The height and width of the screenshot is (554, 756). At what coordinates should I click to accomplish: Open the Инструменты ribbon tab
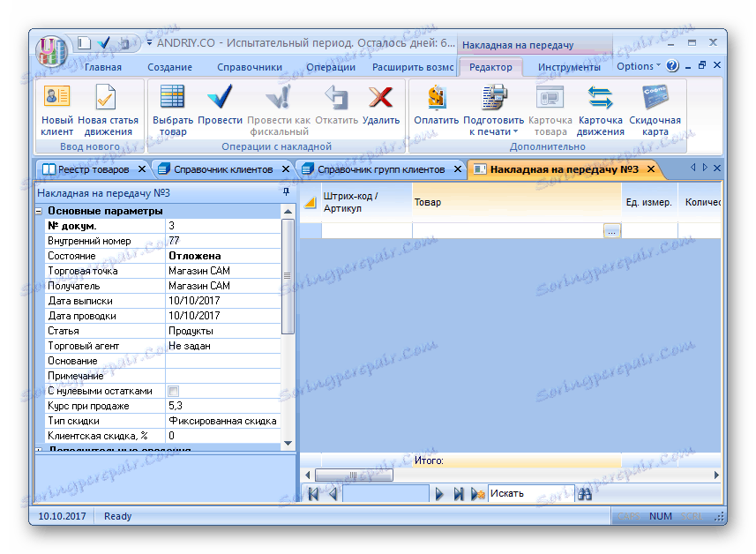tap(569, 67)
